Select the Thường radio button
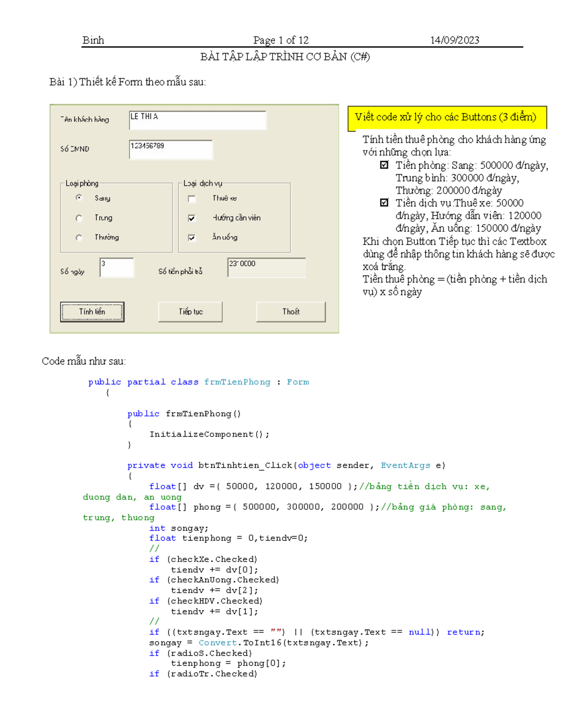This screenshot has height=728, width=563. pyautogui.click(x=79, y=238)
